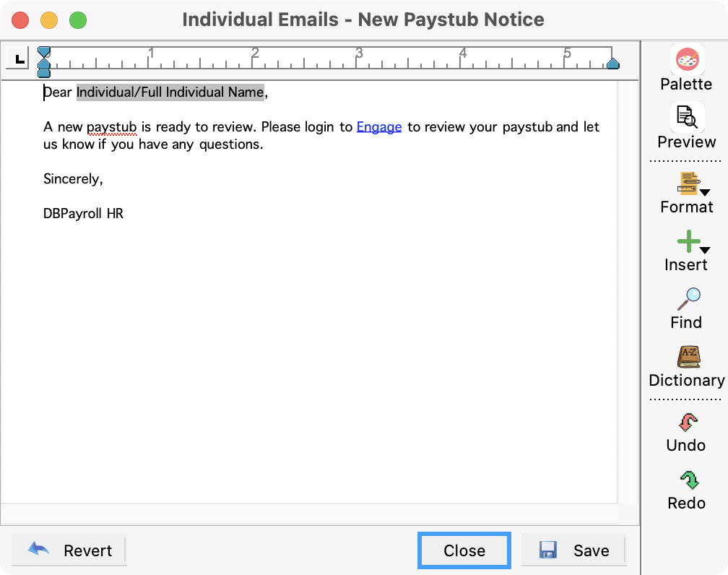The height and width of the screenshot is (575, 728).
Task: Click the Revert button
Action: pos(69,550)
